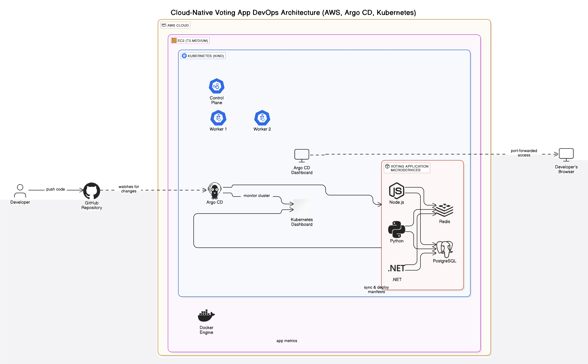This screenshot has width=588, height=364.
Task: Click the PostgreSQL elephant icon
Action: coord(444,249)
